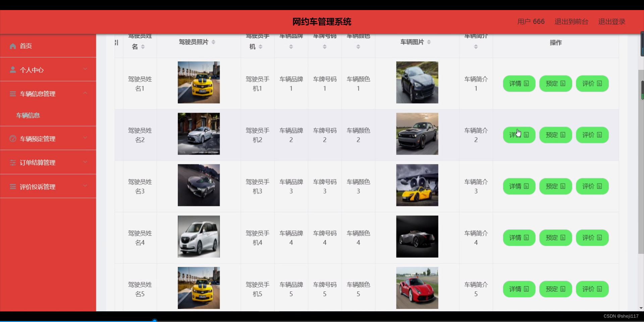The height and width of the screenshot is (322, 644).
Task: Open driver photo in 驾驶员姓名3 row
Action: [x=199, y=185]
